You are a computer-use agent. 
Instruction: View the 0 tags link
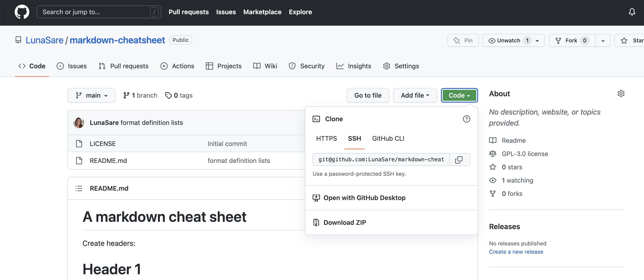point(179,95)
